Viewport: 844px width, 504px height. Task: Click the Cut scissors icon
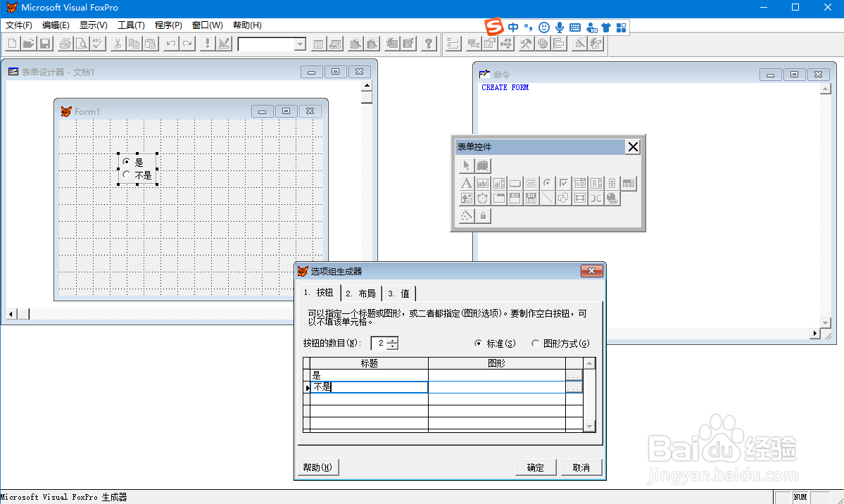(x=118, y=44)
